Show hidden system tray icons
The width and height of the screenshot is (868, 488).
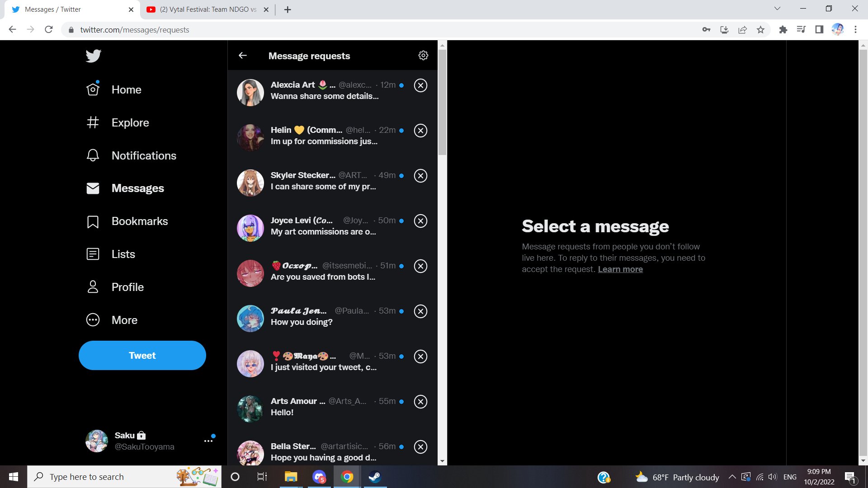coord(732,477)
